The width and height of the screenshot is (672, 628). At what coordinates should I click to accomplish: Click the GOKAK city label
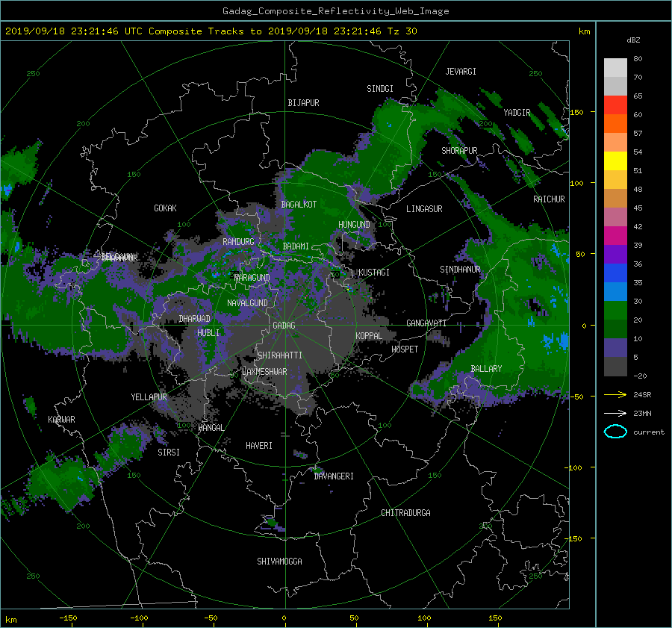(165, 208)
